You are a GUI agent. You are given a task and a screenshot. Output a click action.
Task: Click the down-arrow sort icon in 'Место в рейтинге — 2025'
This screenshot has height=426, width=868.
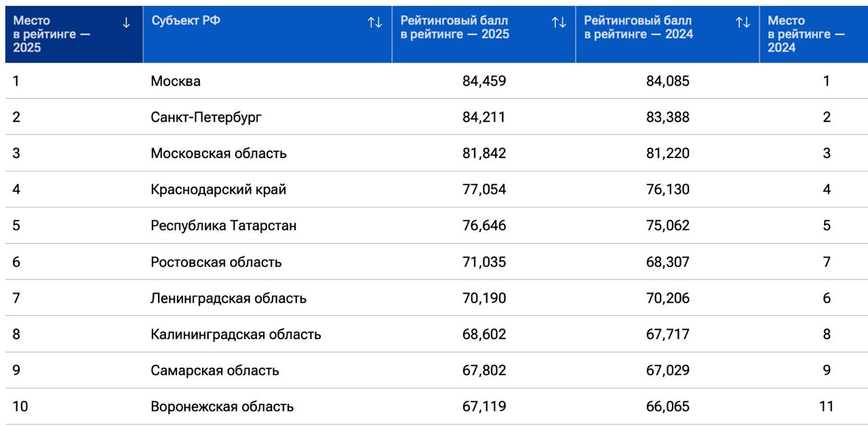pyautogui.click(x=126, y=22)
